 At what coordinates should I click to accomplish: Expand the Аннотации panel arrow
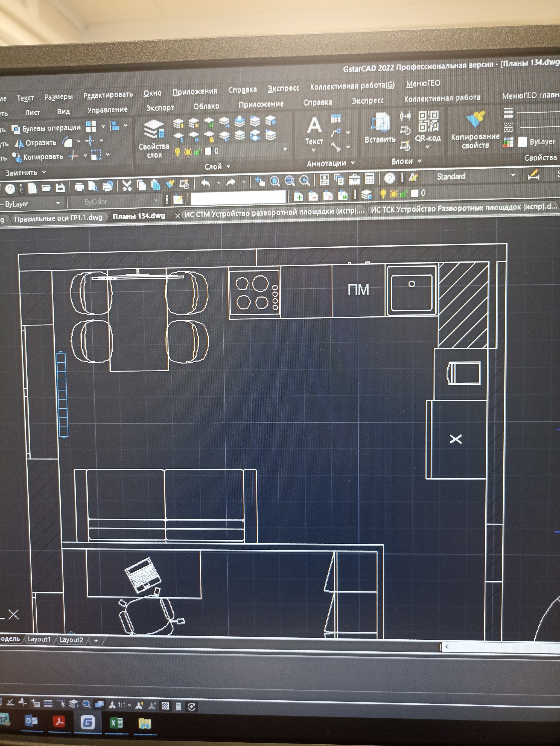coord(353,162)
